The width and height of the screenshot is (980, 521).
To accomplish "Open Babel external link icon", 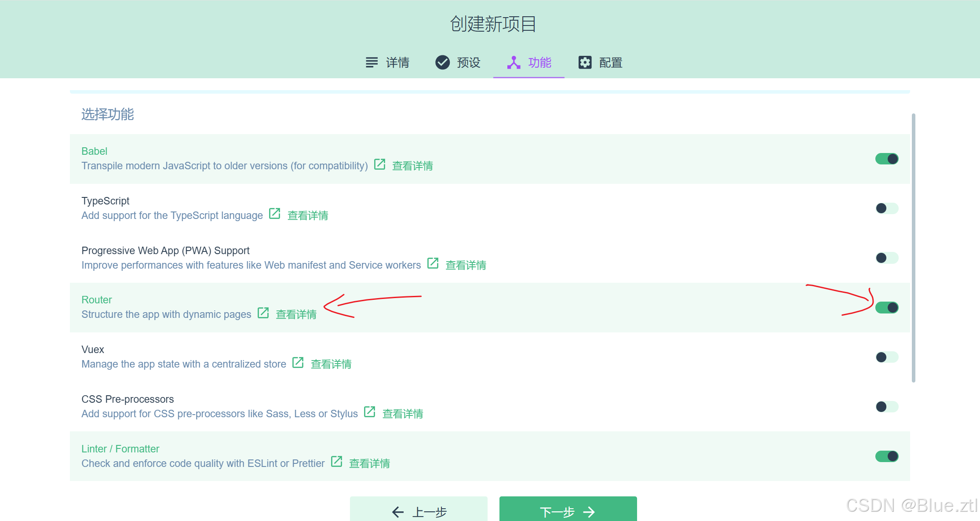I will (379, 164).
